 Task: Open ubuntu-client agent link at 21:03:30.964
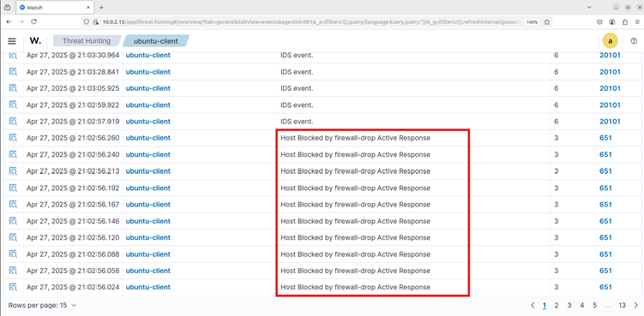click(x=147, y=56)
